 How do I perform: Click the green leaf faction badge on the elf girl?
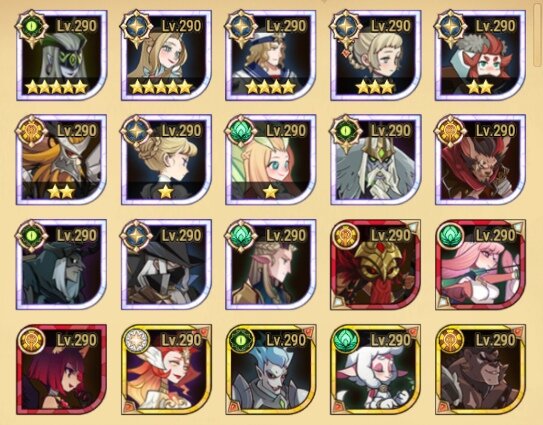point(241,132)
